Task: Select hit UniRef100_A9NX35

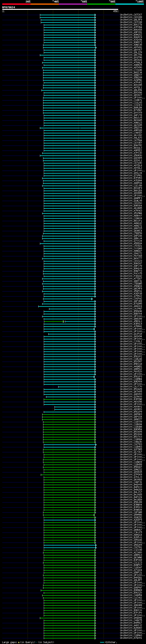Action: (x=131, y=45)
